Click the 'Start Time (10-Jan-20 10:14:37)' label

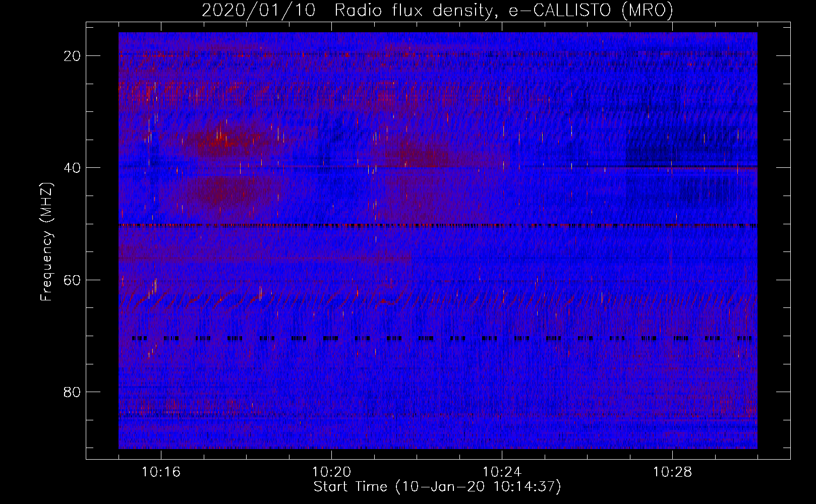[x=437, y=487]
